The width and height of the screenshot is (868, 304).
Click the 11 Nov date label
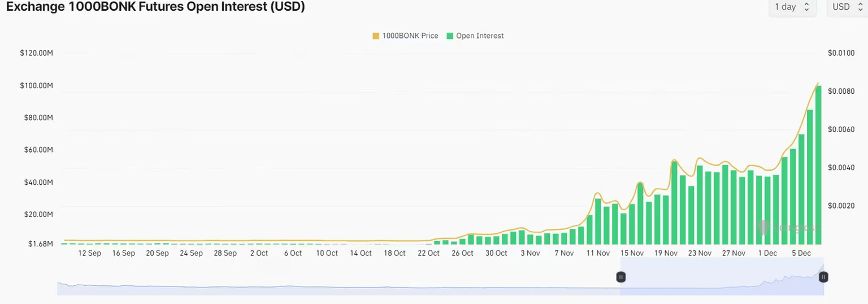(598, 253)
